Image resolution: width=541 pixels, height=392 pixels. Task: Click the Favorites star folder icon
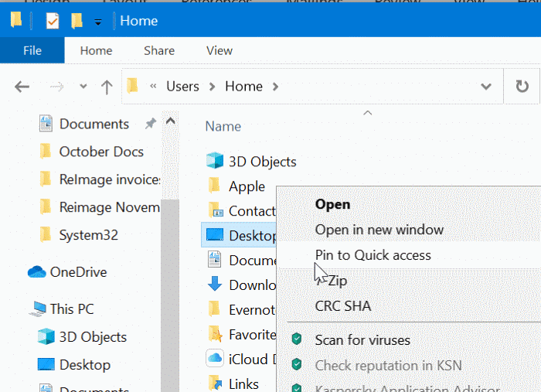(216, 334)
